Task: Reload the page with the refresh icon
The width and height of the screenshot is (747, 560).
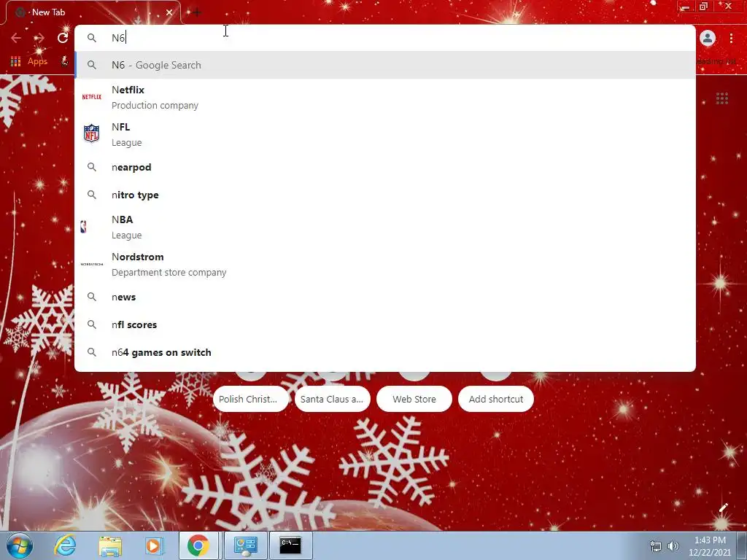Action: click(x=63, y=38)
